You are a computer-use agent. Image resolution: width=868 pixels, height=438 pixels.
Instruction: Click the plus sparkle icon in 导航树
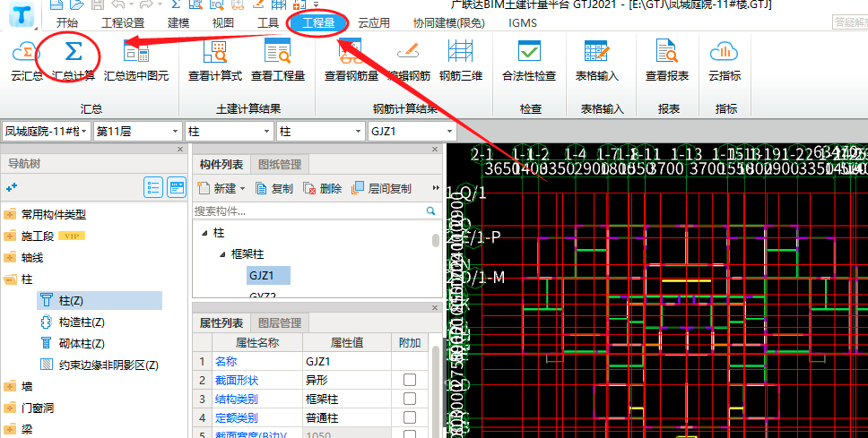pyautogui.click(x=12, y=188)
